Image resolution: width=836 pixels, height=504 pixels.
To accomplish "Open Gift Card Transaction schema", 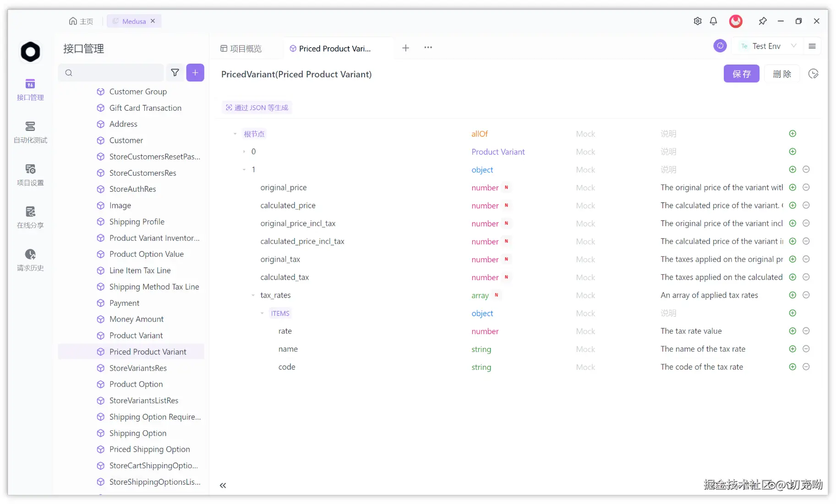I will pos(145,108).
